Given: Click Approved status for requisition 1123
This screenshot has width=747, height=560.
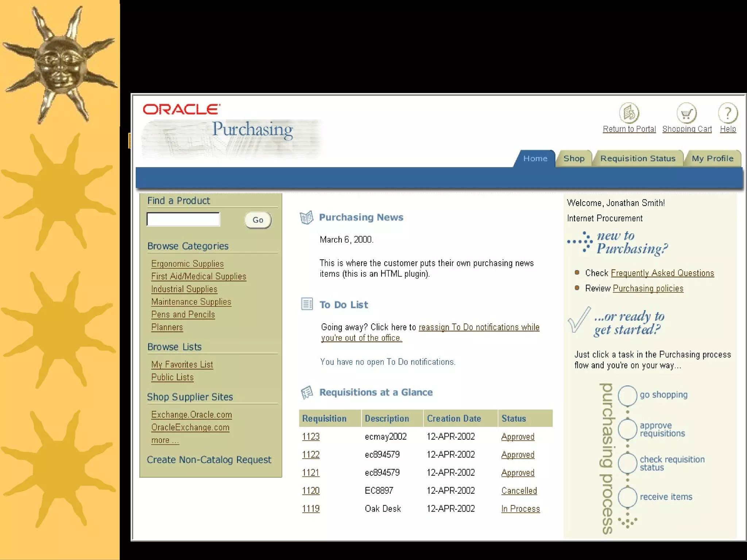Looking at the screenshot, I should point(518,437).
